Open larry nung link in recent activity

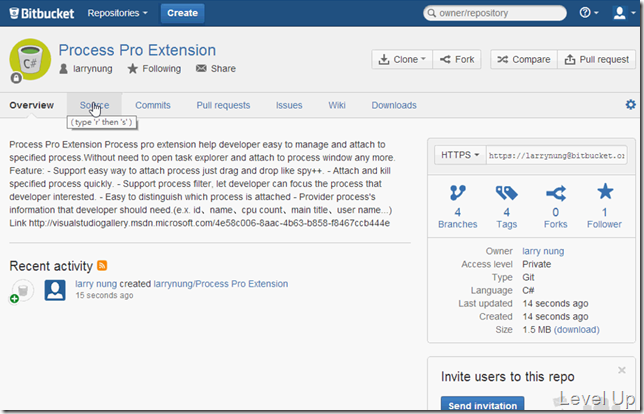pyautogui.click(x=96, y=284)
